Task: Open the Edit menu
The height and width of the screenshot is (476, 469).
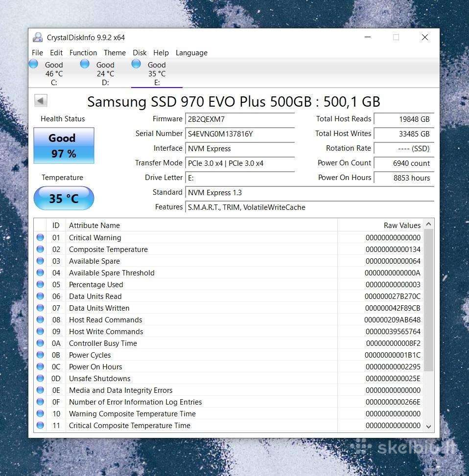Action: coord(56,53)
